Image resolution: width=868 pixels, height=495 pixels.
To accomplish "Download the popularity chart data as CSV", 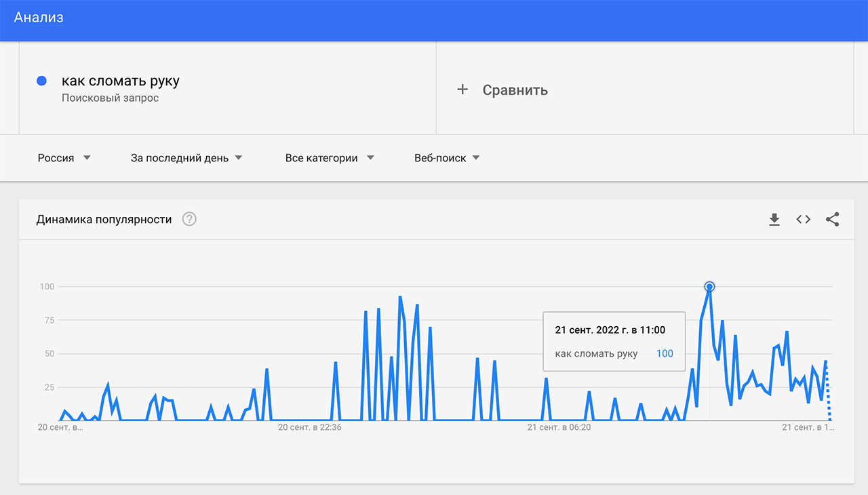I will tap(774, 220).
